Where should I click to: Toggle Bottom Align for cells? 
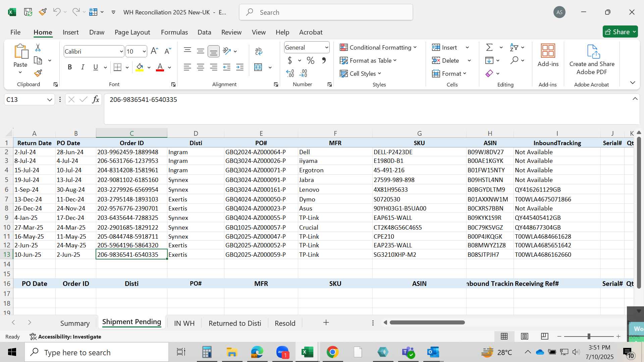tap(214, 51)
